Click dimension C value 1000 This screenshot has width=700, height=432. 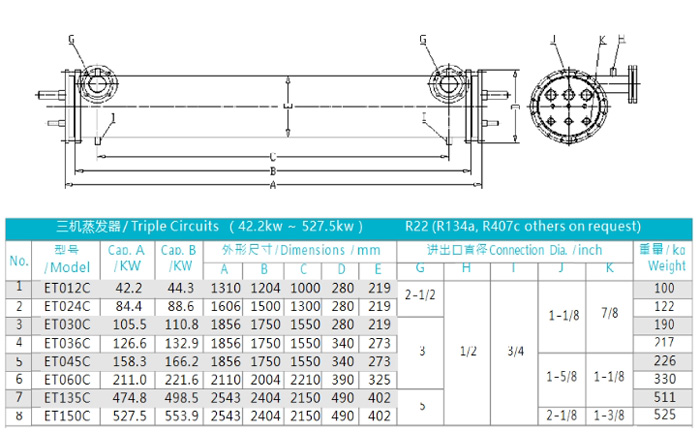pos(305,288)
